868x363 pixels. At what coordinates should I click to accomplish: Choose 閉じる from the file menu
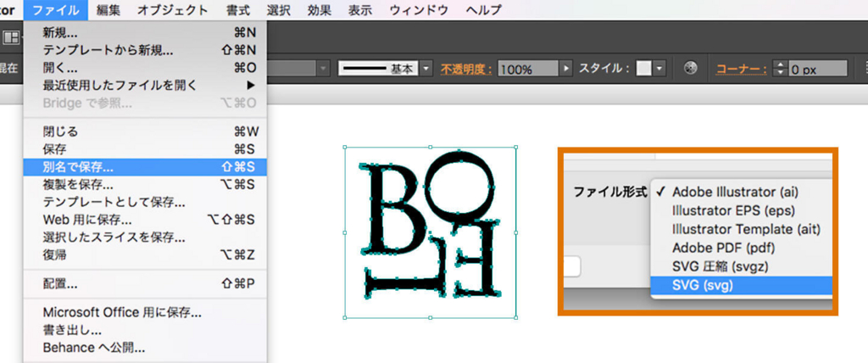coord(145,132)
